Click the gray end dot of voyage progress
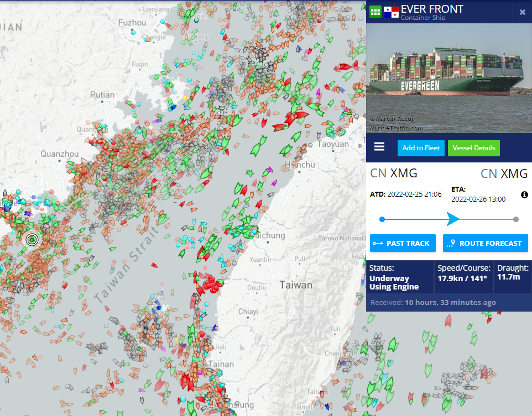Screen dimensions: 532x416 [516, 219]
